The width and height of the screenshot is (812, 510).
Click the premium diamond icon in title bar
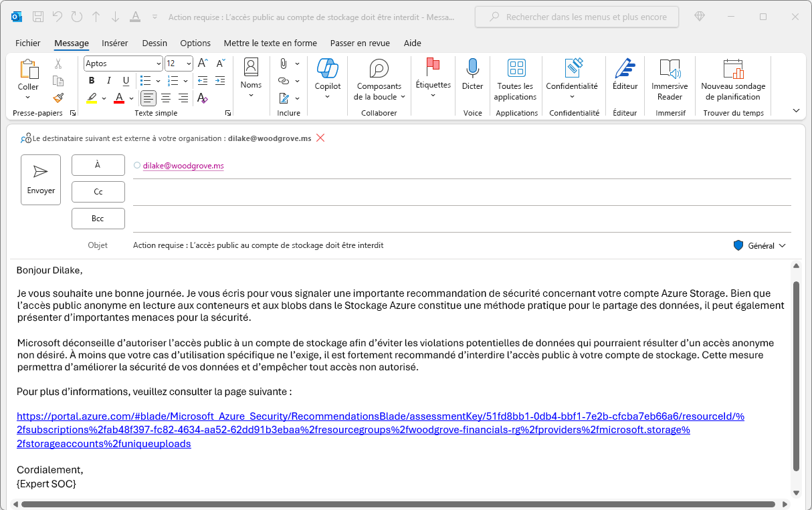[700, 17]
